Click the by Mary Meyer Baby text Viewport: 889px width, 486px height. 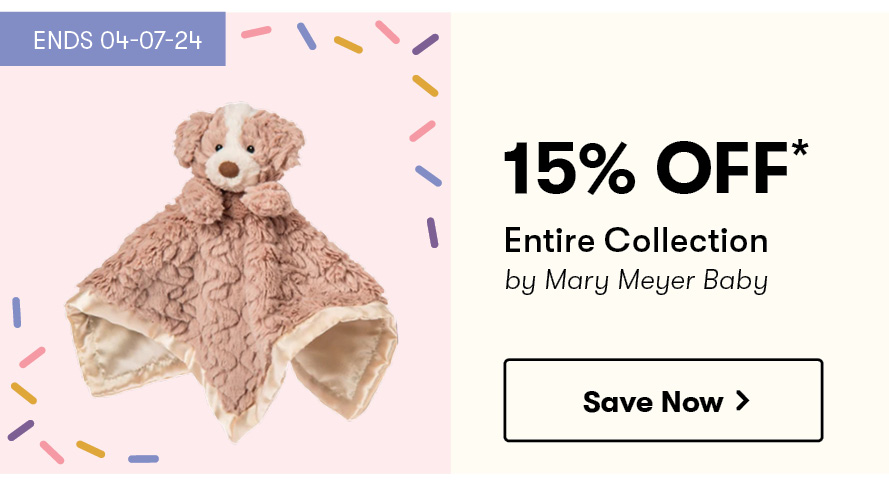[636, 281]
